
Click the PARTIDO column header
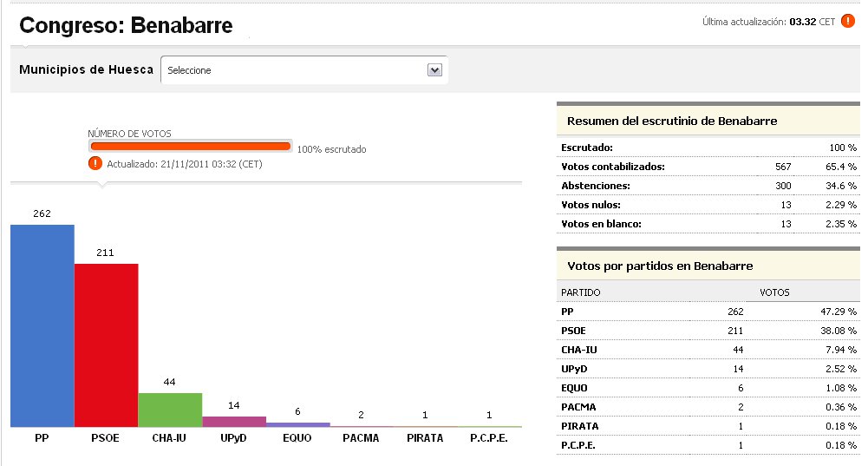tap(581, 292)
